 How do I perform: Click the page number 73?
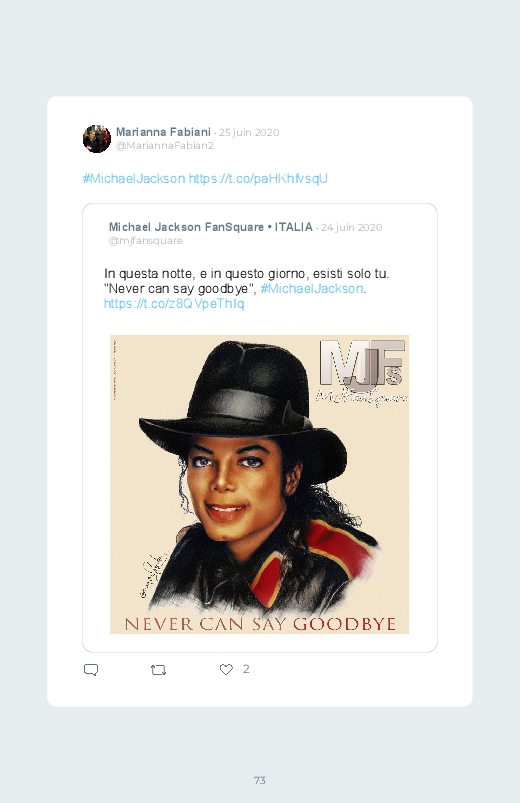(x=260, y=780)
